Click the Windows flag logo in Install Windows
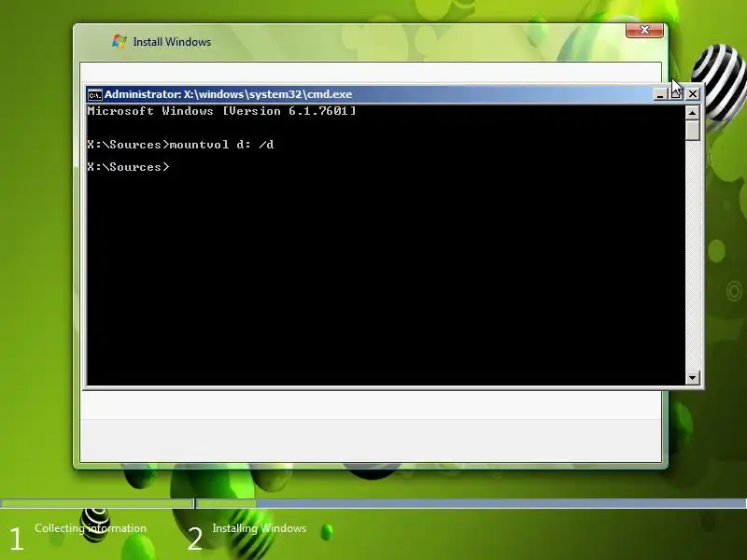 pos(120,41)
